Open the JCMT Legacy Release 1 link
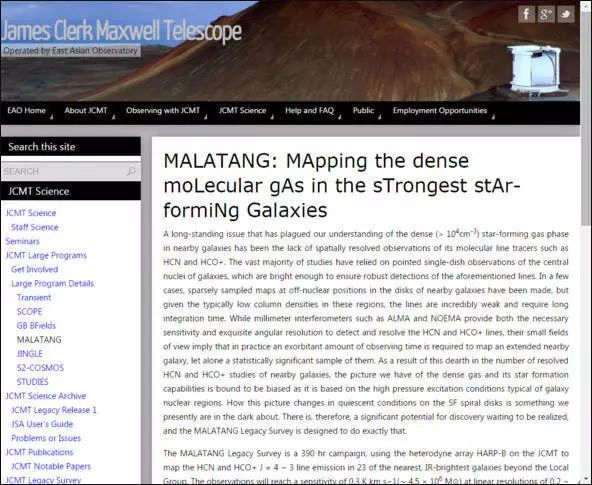592x485 pixels. click(54, 410)
